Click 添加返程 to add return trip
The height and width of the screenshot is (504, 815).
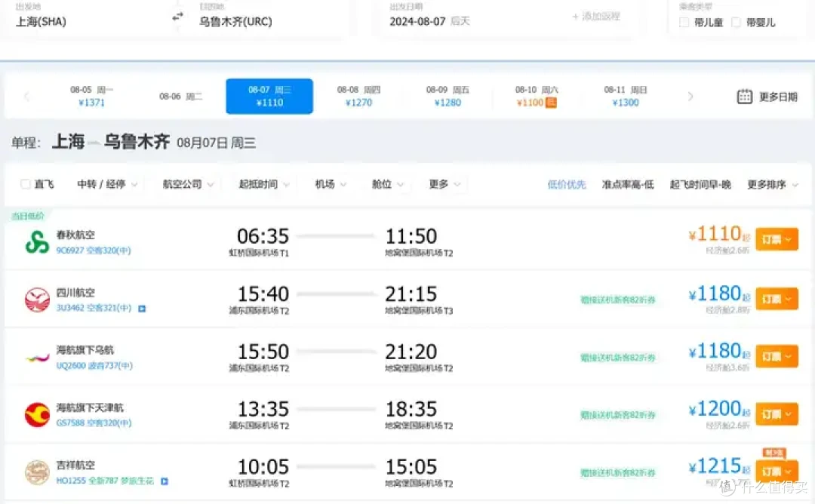click(596, 17)
